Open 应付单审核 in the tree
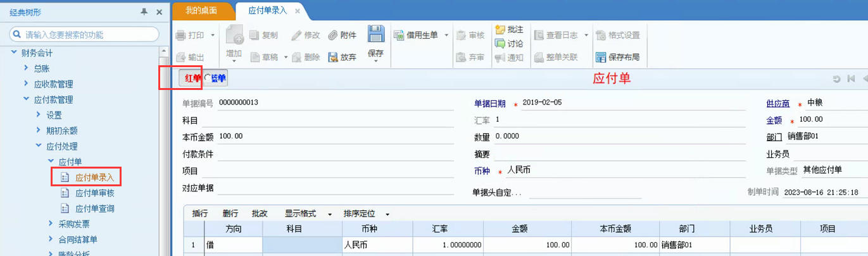The image size is (868, 256). 94,193
